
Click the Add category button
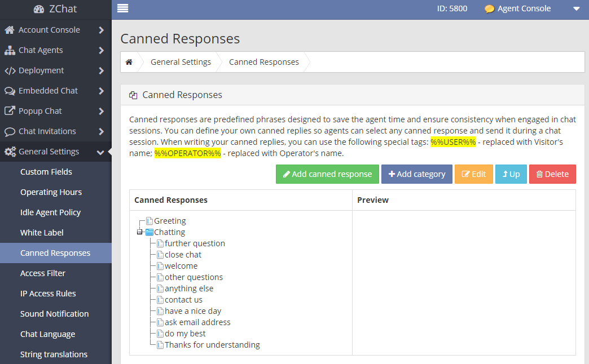(x=417, y=174)
